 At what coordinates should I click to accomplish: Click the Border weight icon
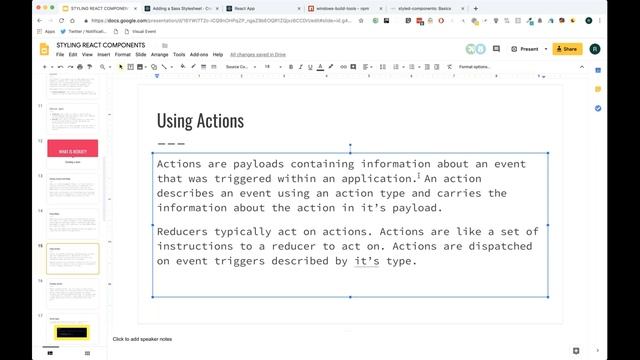(x=203, y=67)
